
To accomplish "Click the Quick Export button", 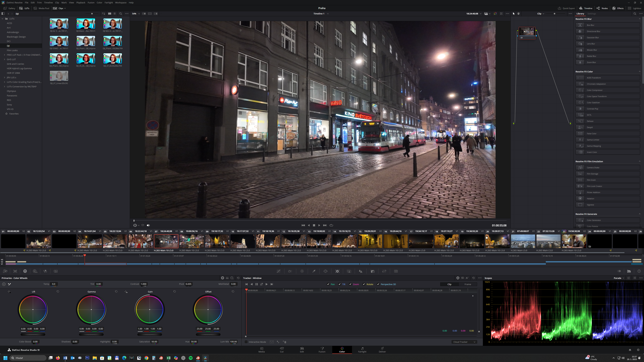I will (x=566, y=8).
